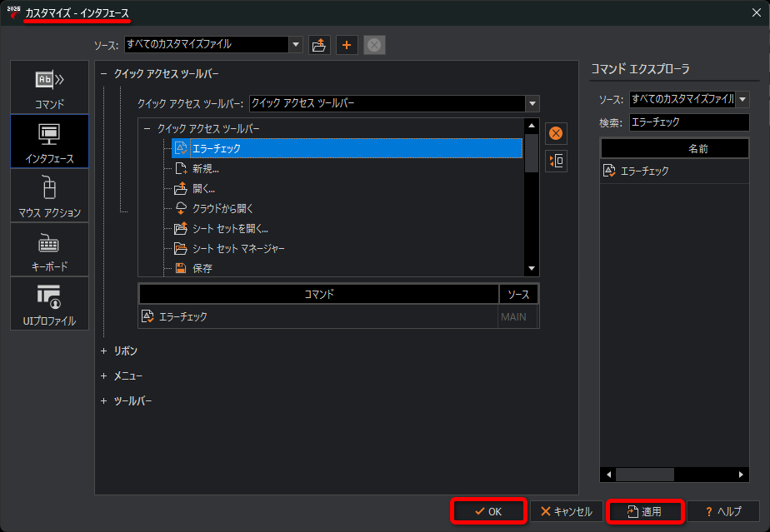Click the 適用 apply button
Viewport: 770px width, 532px height.
pyautogui.click(x=645, y=511)
